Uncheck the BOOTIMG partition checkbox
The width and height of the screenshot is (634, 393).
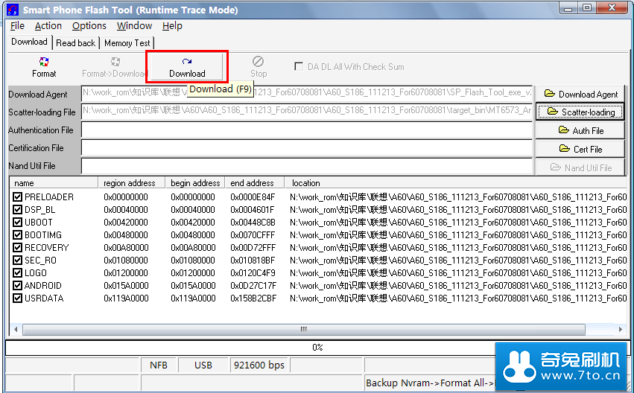coord(17,235)
